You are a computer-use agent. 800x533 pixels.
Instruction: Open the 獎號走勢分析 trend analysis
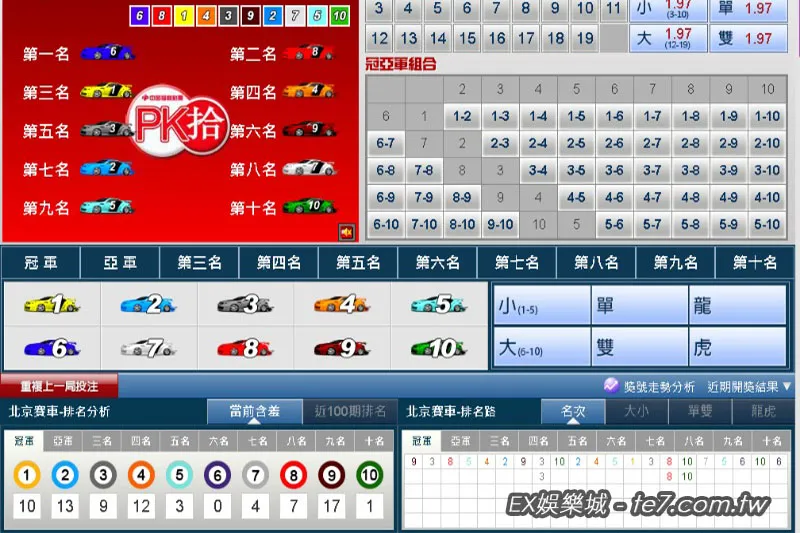point(649,386)
